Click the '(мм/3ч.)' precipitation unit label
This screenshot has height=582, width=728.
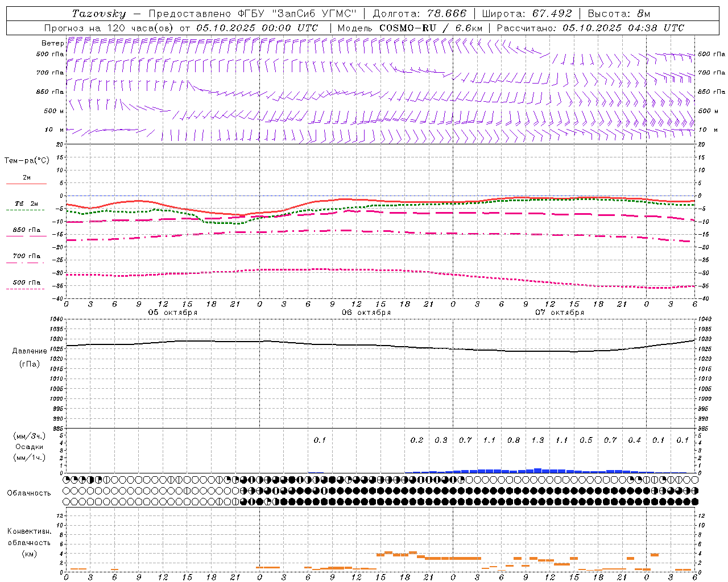[x=30, y=436]
